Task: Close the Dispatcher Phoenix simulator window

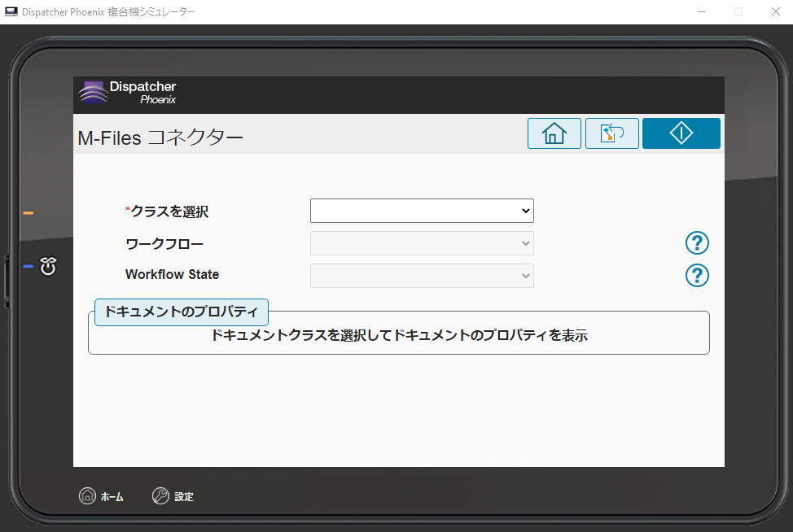Action: (x=776, y=11)
